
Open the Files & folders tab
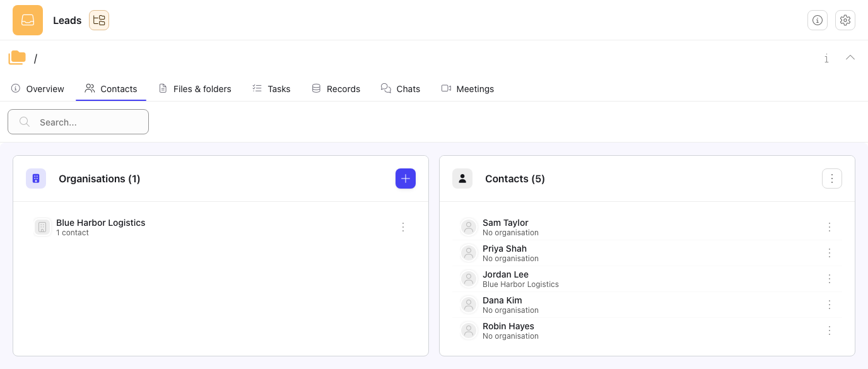(x=195, y=89)
